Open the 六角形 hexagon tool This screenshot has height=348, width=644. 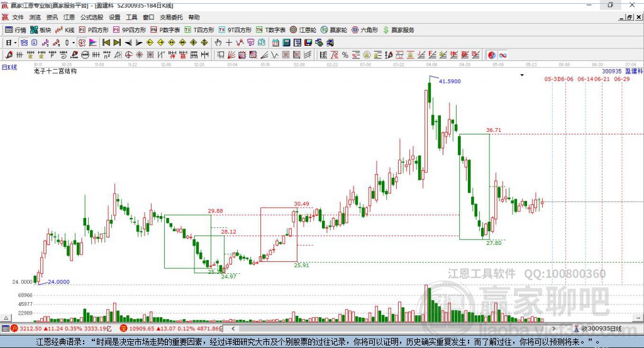365,30
